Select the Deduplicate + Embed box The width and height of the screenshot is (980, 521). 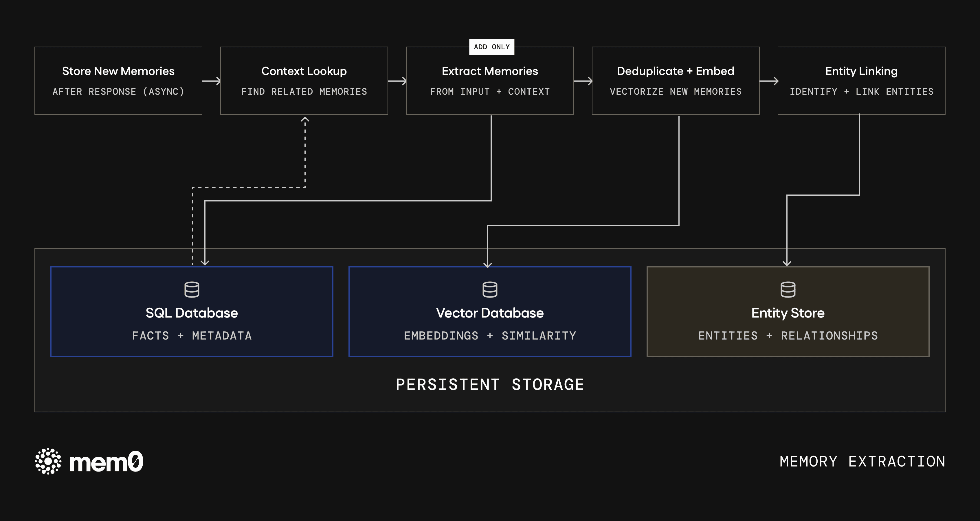676,81
